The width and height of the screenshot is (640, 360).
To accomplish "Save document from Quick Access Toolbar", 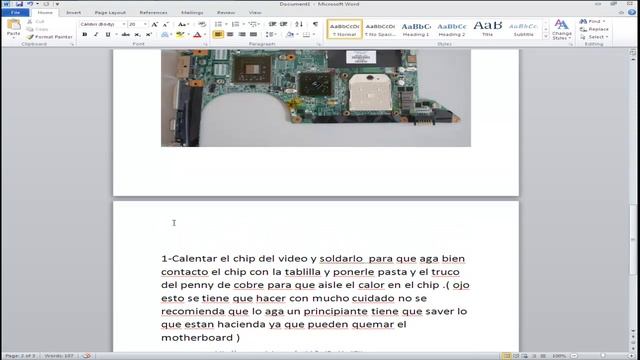I will tap(19, 4).
